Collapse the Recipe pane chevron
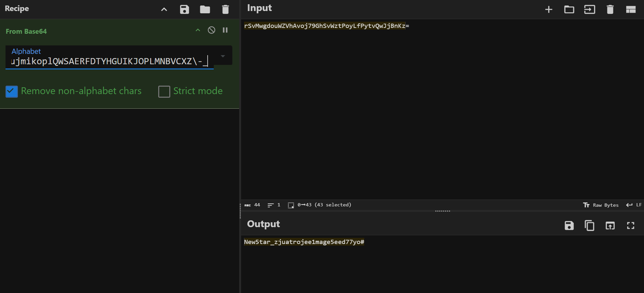The image size is (644, 293). [164, 9]
